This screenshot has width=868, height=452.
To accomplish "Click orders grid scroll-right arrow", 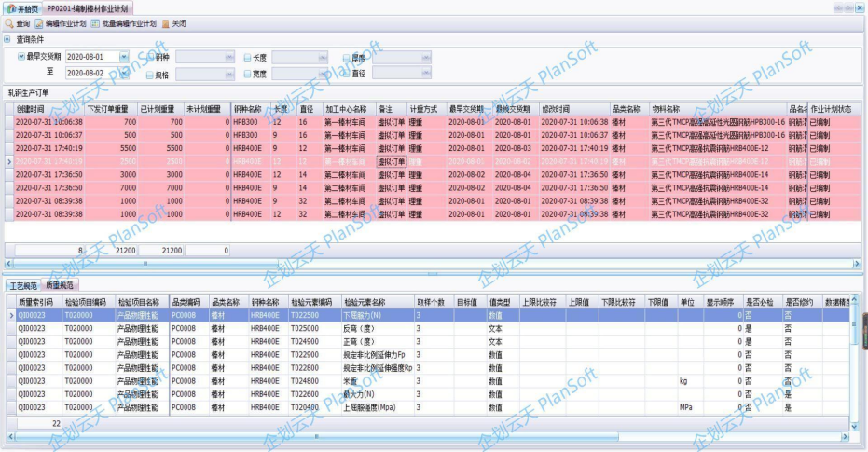I will click(x=857, y=264).
